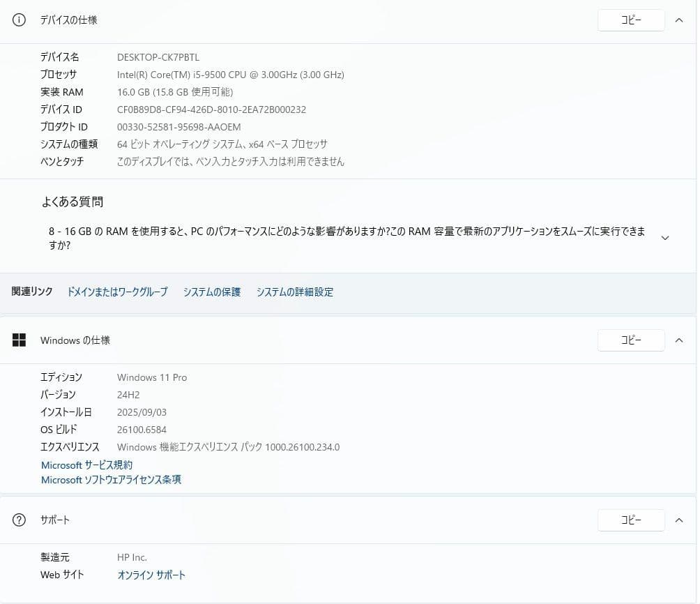Image resolution: width=700 pixels, height=604 pixels.
Task: Open Microsoft ソフトウェアライセンス条項 link
Action: point(110,480)
